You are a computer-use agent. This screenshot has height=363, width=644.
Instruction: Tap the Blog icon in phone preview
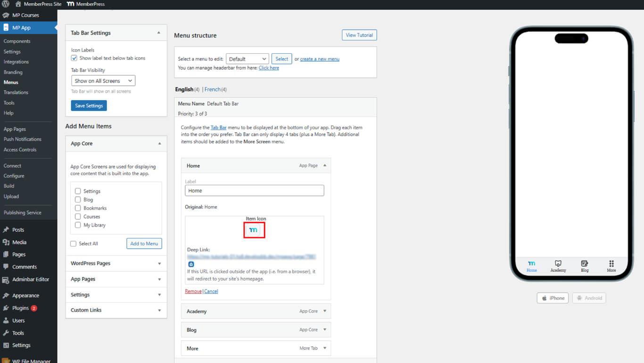(x=585, y=263)
